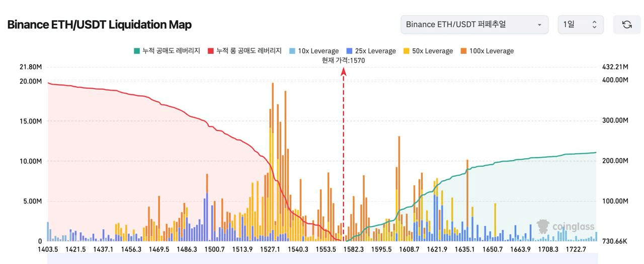Open the 1일 time range selector

[581, 25]
